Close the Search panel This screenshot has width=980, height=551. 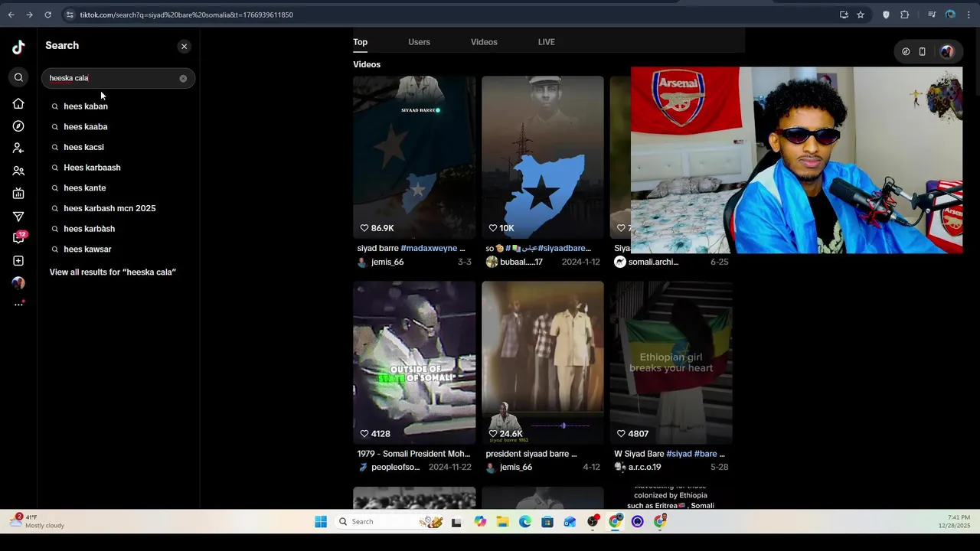pos(184,47)
